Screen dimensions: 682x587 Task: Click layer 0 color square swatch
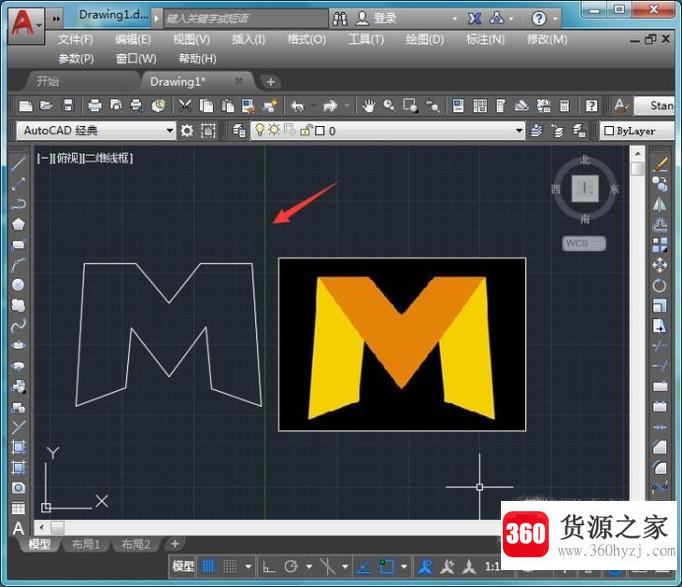pos(320,130)
